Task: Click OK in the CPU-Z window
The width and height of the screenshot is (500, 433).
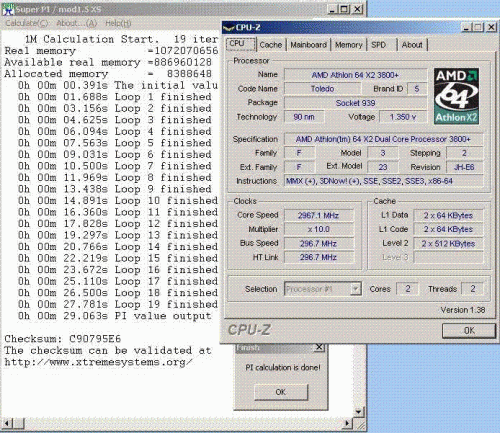Action: [469, 331]
